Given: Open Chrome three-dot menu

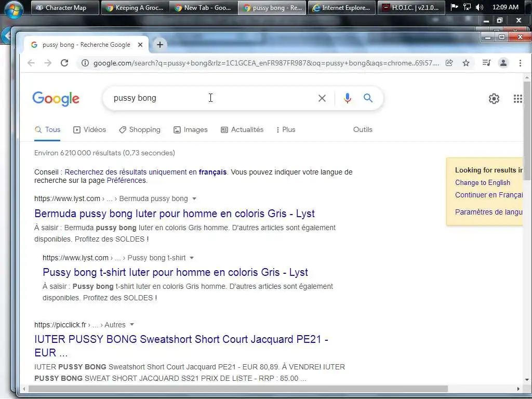Looking at the screenshot, I should click(x=520, y=63).
